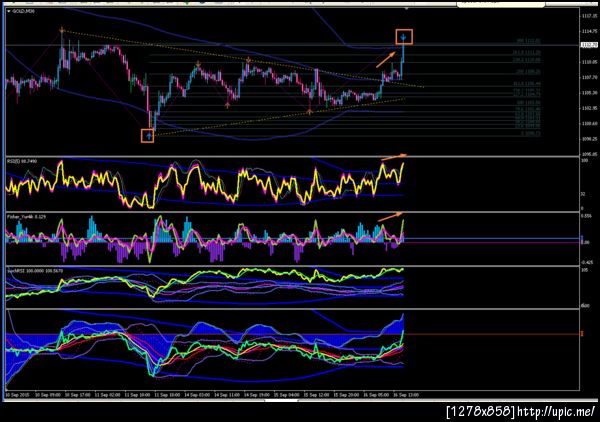Screen dimensions: 600x422
Task: Select the Fisher_Yur4ik indicator label
Action: pyautogui.click(x=26, y=217)
